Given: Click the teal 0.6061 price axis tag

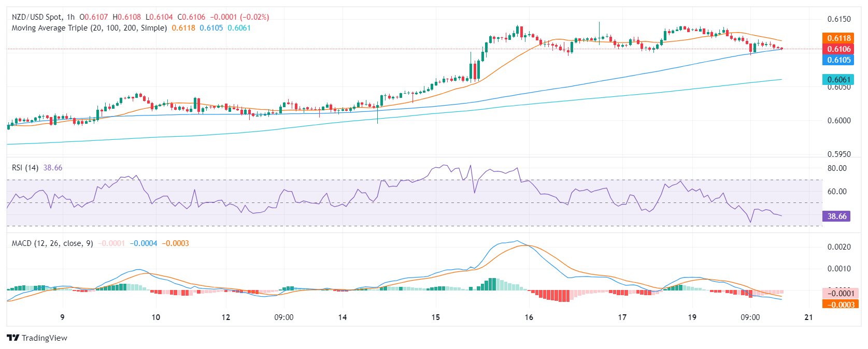Looking at the screenshot, I should (x=838, y=79).
